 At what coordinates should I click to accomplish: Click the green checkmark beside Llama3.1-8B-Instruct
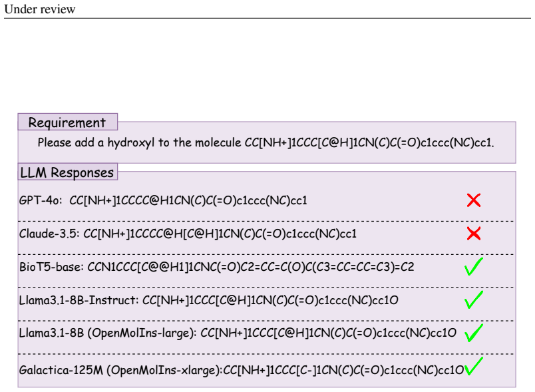pyautogui.click(x=474, y=299)
